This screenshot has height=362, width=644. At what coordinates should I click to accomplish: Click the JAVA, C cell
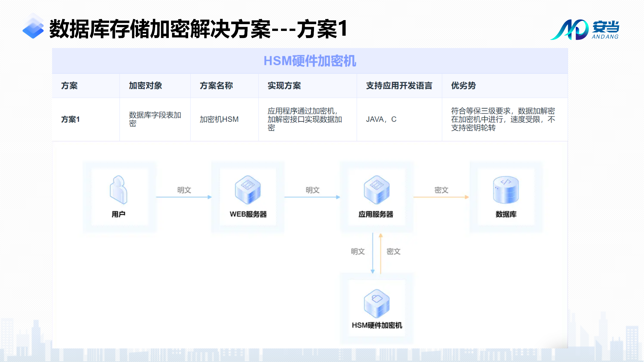tap(381, 119)
